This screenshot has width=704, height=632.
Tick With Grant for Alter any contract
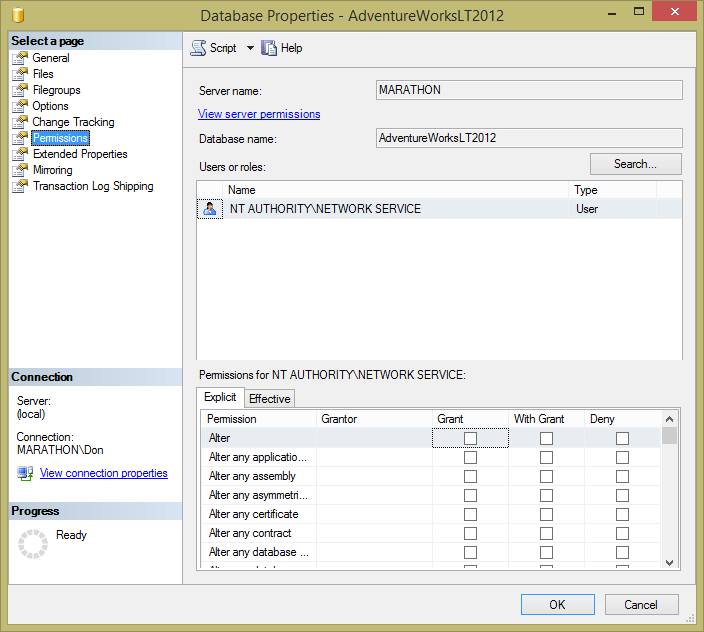click(x=546, y=533)
